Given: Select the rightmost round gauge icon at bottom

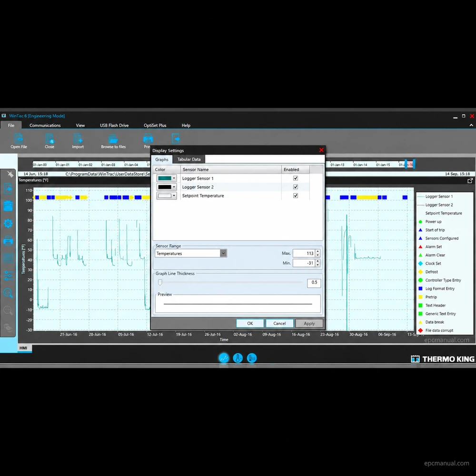Looking at the screenshot, I should point(252,358).
